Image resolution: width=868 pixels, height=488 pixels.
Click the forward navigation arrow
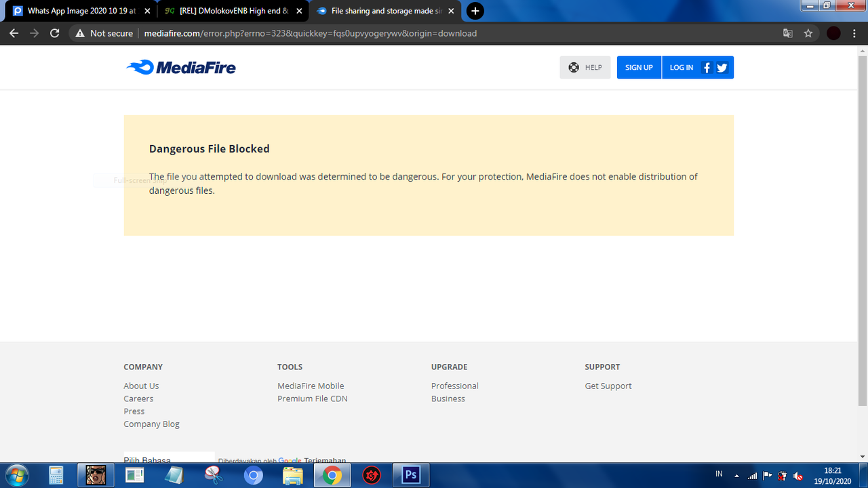(35, 33)
